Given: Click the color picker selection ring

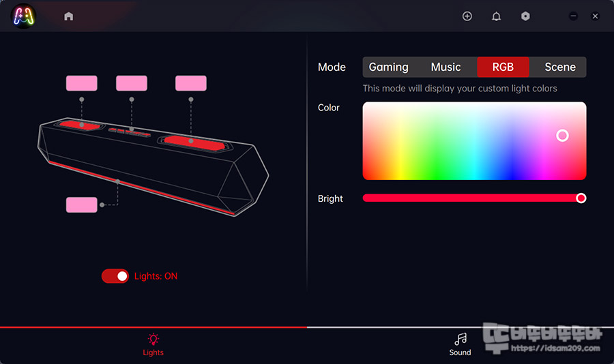Looking at the screenshot, I should pos(562,136).
